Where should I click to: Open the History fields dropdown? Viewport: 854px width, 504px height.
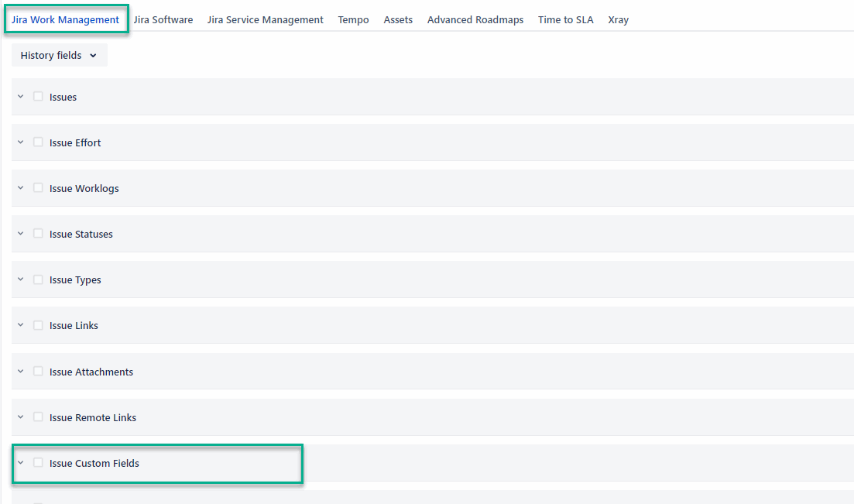pyautogui.click(x=59, y=56)
